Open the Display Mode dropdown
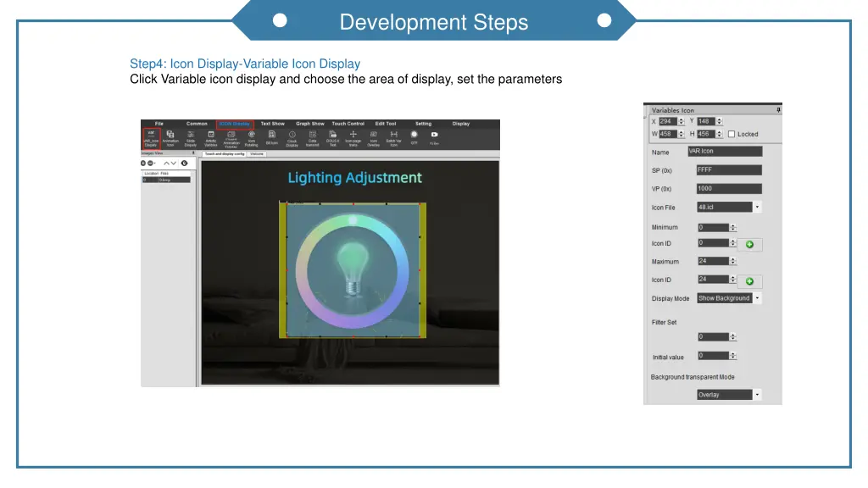Viewport: 868px width, 488px height. pyautogui.click(x=756, y=297)
